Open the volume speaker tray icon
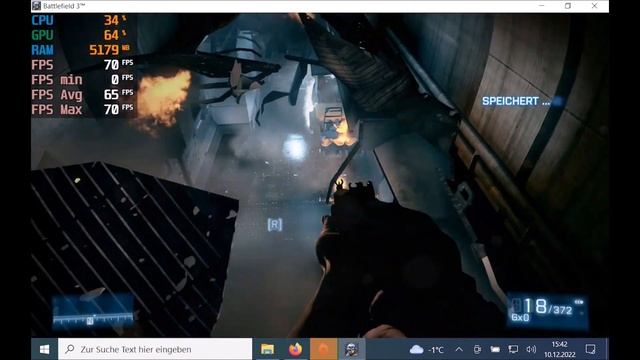The image size is (640, 360). click(531, 349)
